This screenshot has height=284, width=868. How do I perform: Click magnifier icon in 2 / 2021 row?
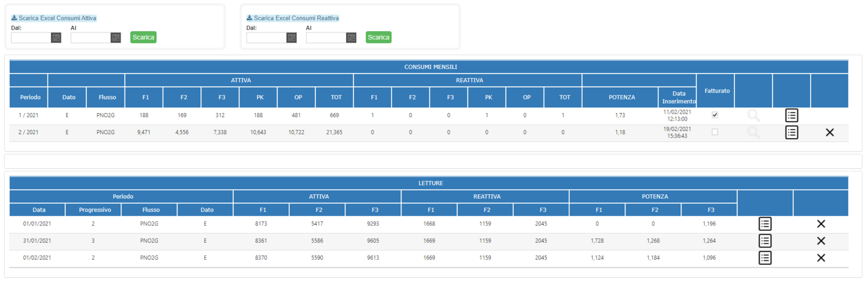click(x=753, y=133)
